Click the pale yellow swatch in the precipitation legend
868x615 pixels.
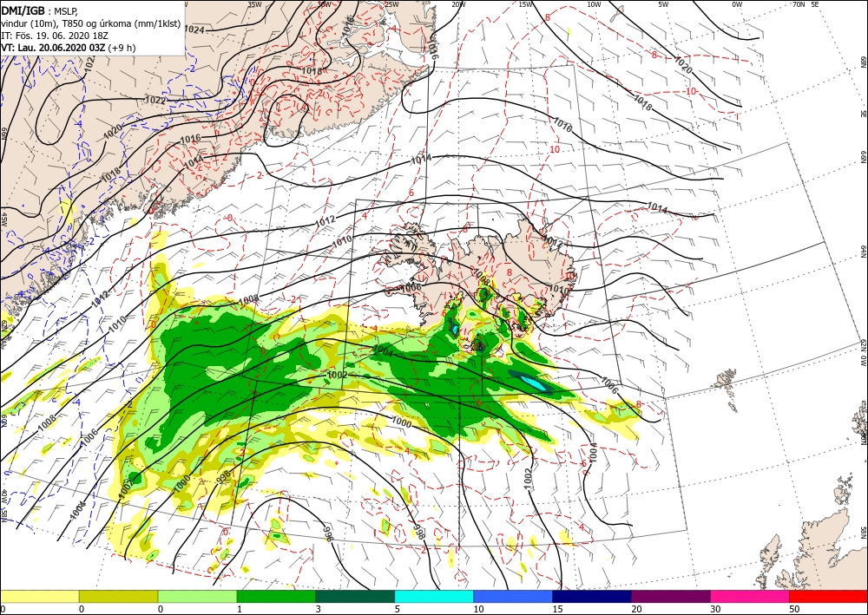(x=39, y=596)
